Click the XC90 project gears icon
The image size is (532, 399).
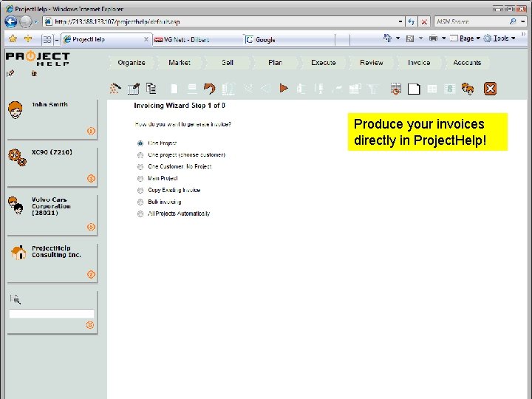click(x=17, y=157)
